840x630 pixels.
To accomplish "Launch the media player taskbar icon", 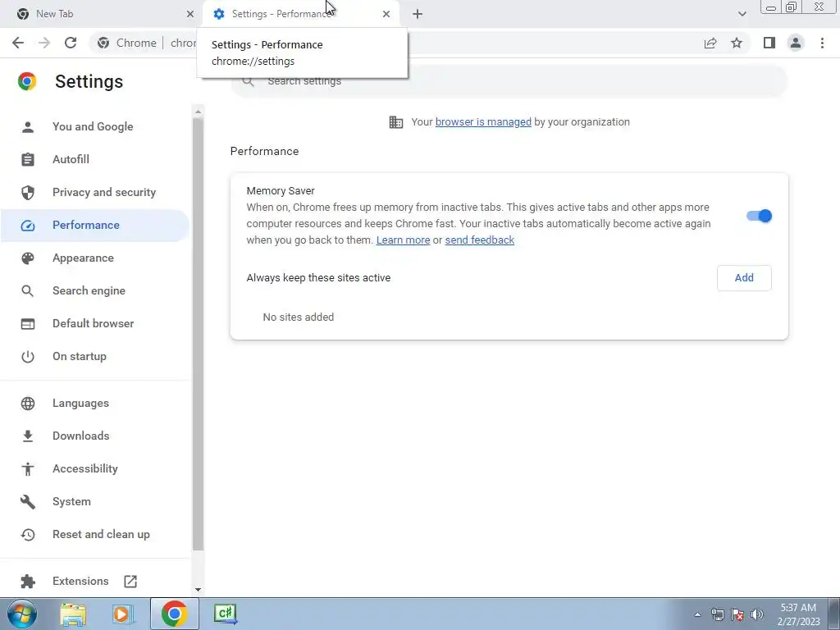I will point(123,614).
